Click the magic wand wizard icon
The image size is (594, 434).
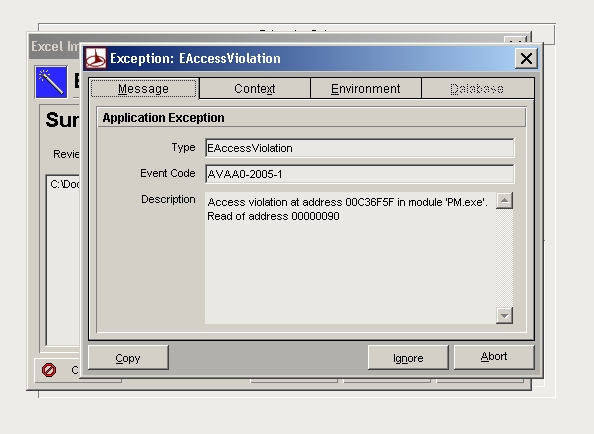tap(51, 82)
